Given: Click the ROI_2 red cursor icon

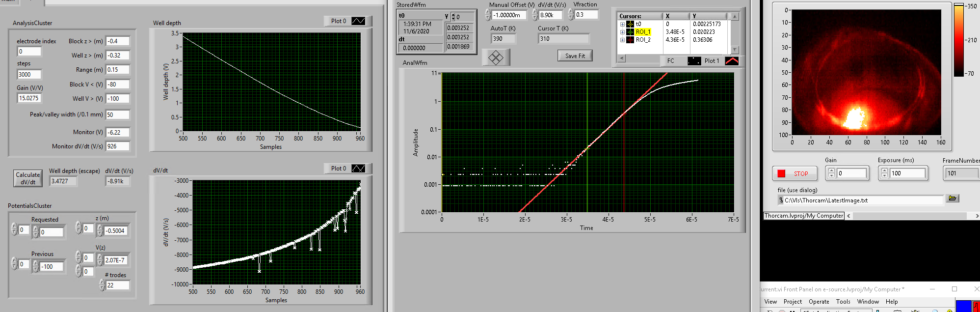Looking at the screenshot, I should [x=630, y=40].
